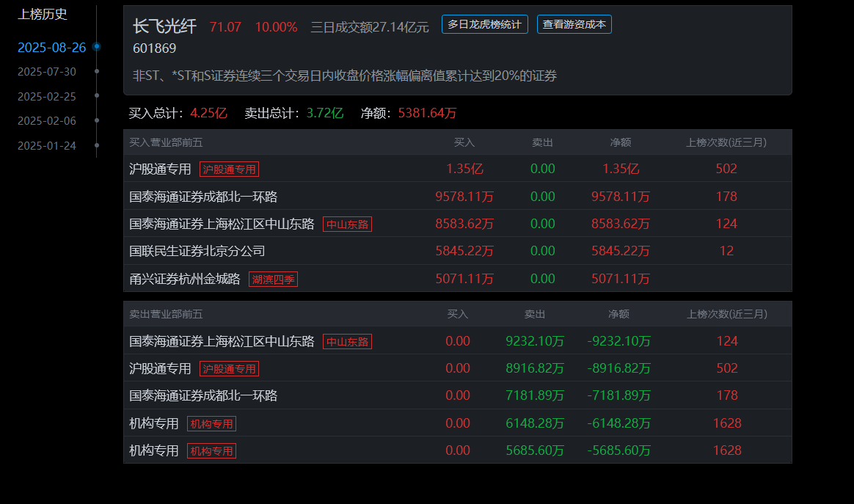Click net value -5685.60万
This screenshot has width=854, height=504.
pos(618,450)
